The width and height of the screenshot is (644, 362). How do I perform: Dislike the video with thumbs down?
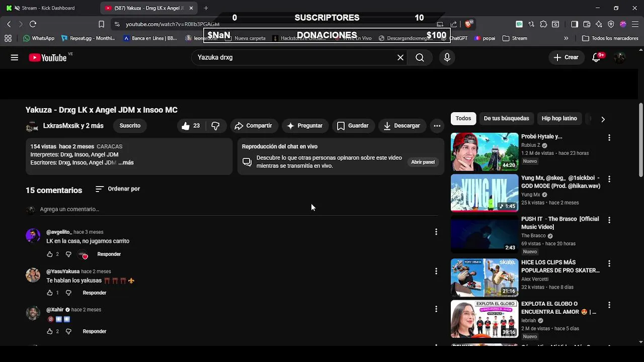[x=215, y=126]
